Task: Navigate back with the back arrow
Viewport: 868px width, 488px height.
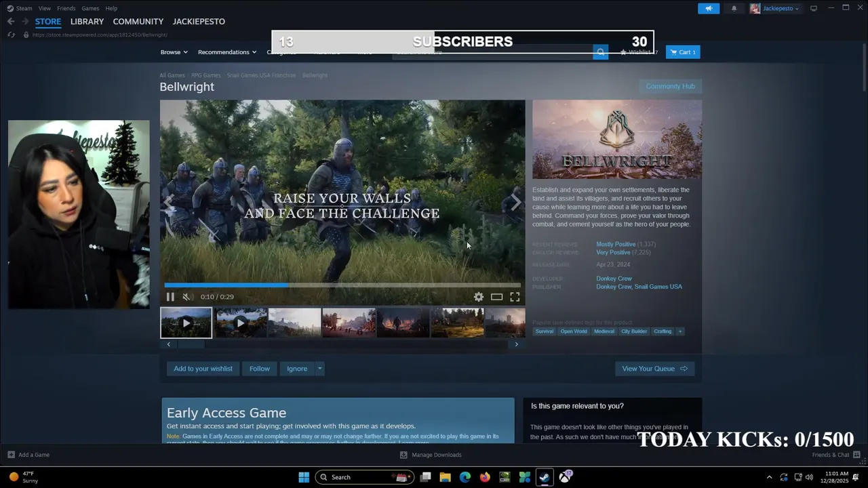Action: (11, 22)
